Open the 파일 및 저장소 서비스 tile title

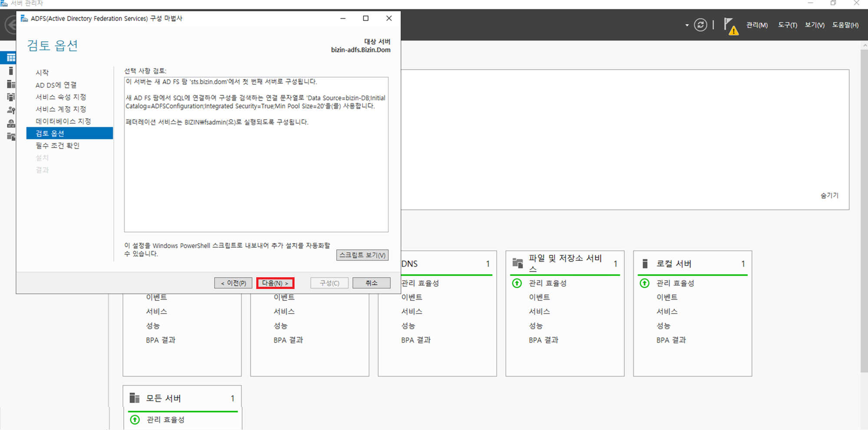565,263
